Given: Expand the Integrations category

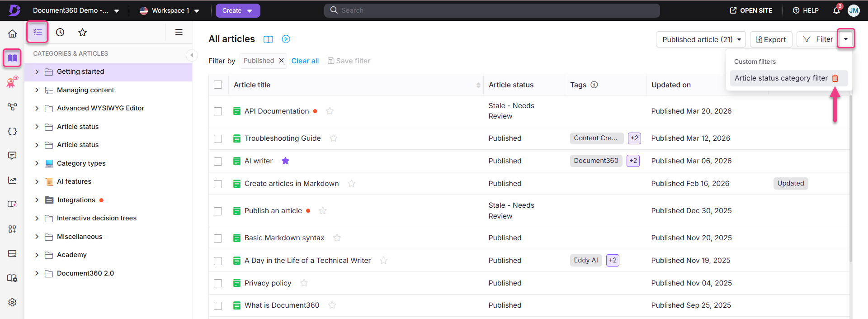Looking at the screenshot, I should point(37,200).
